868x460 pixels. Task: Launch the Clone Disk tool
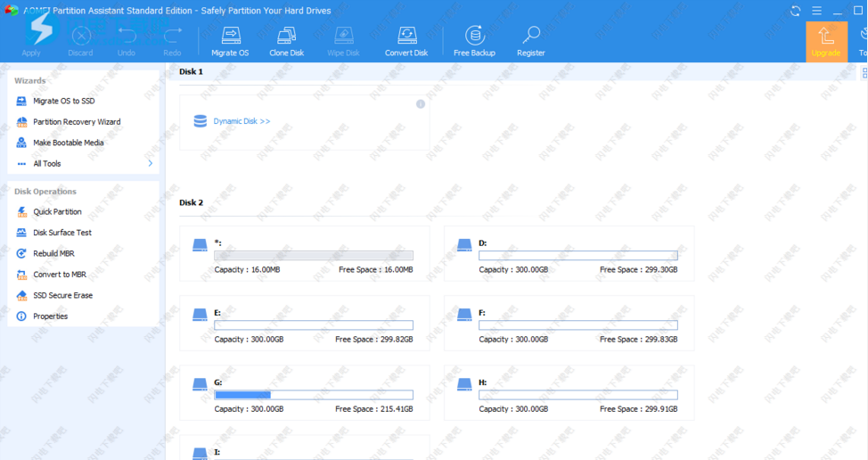point(287,42)
